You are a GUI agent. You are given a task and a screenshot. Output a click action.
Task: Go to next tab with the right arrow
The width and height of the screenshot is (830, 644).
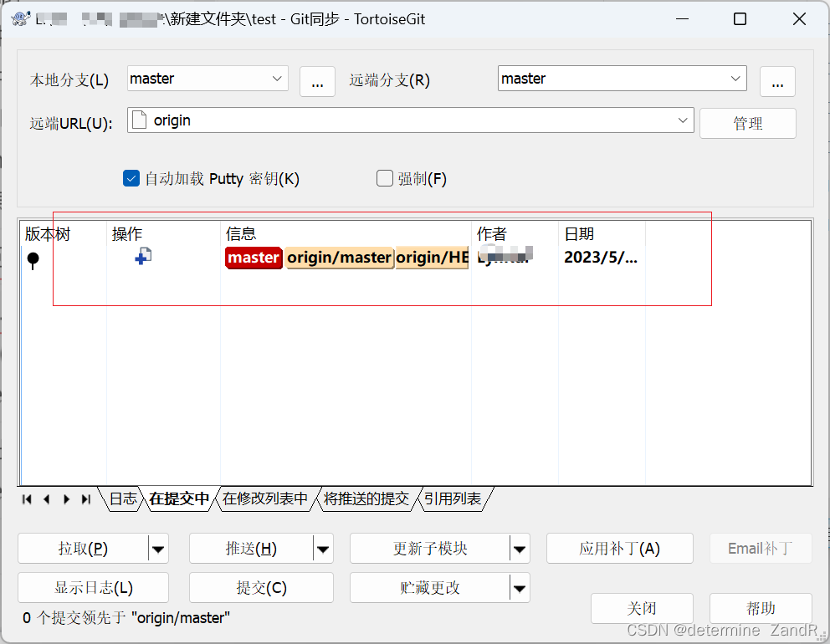click(66, 499)
